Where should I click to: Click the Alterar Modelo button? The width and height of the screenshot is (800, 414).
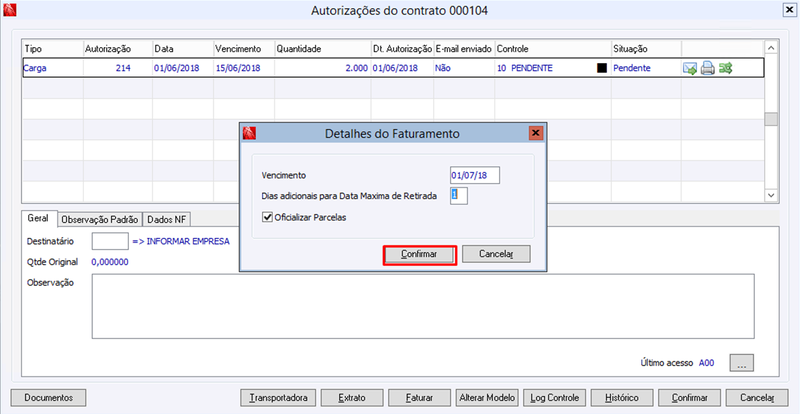pos(487,398)
